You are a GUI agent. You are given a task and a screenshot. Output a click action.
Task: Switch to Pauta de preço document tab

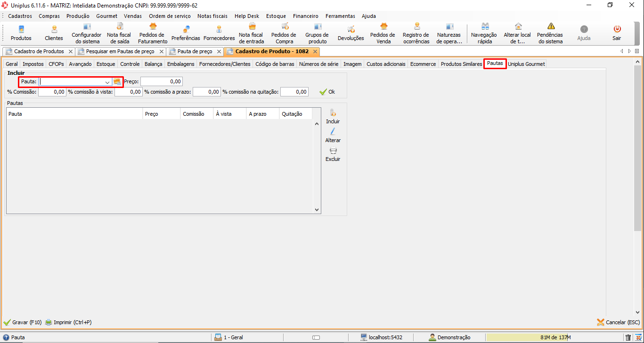195,51
